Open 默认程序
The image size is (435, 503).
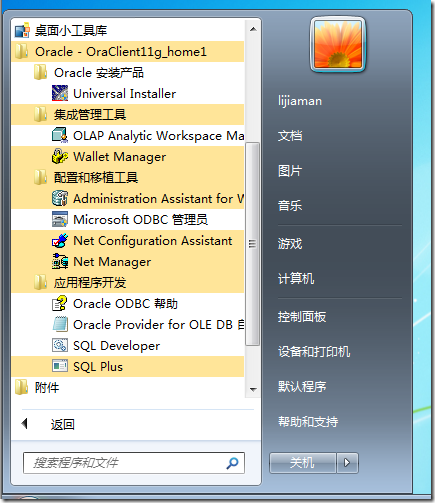tap(302, 387)
